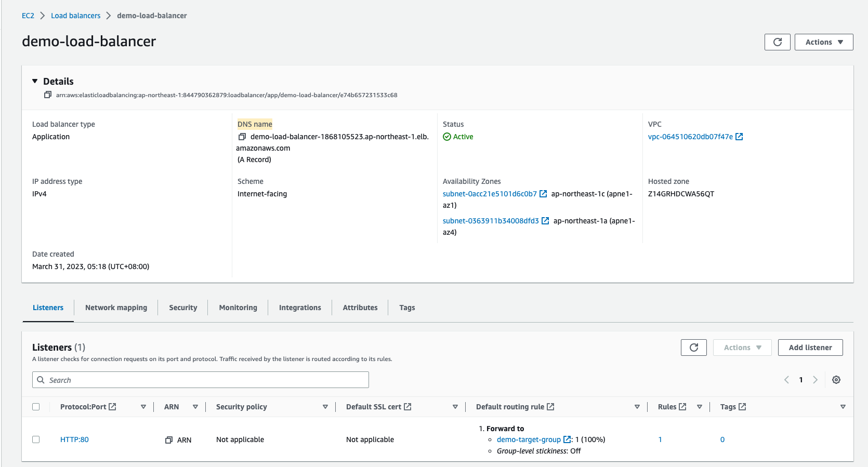Viewport: 868px width, 467px height.
Task: Switch to the Network mapping tab
Action: 116,308
